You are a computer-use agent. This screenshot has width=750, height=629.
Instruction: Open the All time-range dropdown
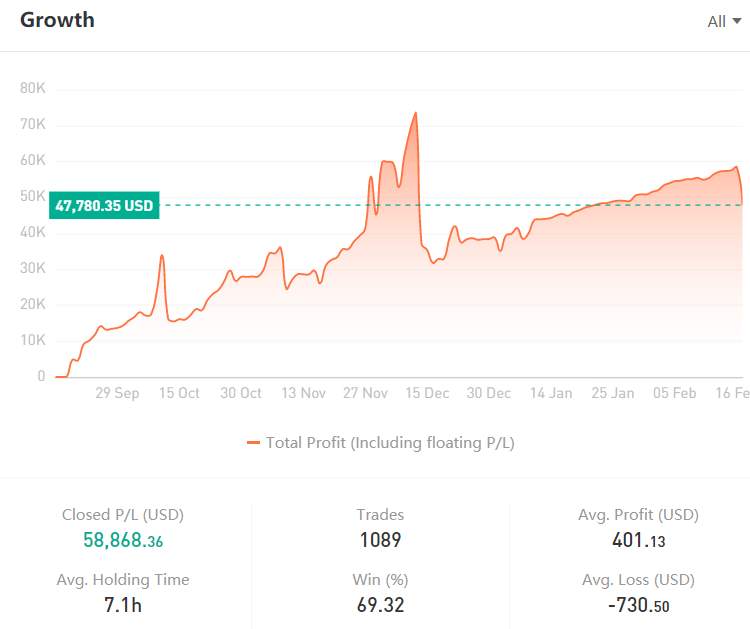tap(724, 22)
